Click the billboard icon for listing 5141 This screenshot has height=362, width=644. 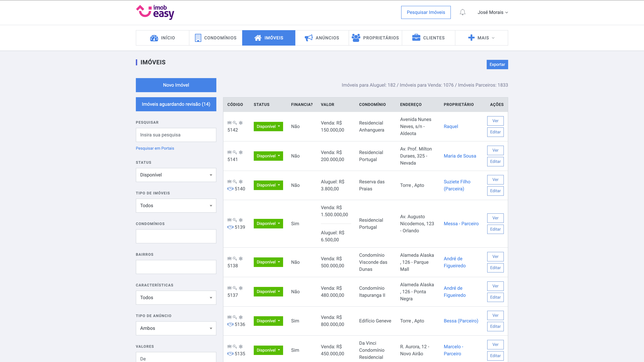pos(229,152)
